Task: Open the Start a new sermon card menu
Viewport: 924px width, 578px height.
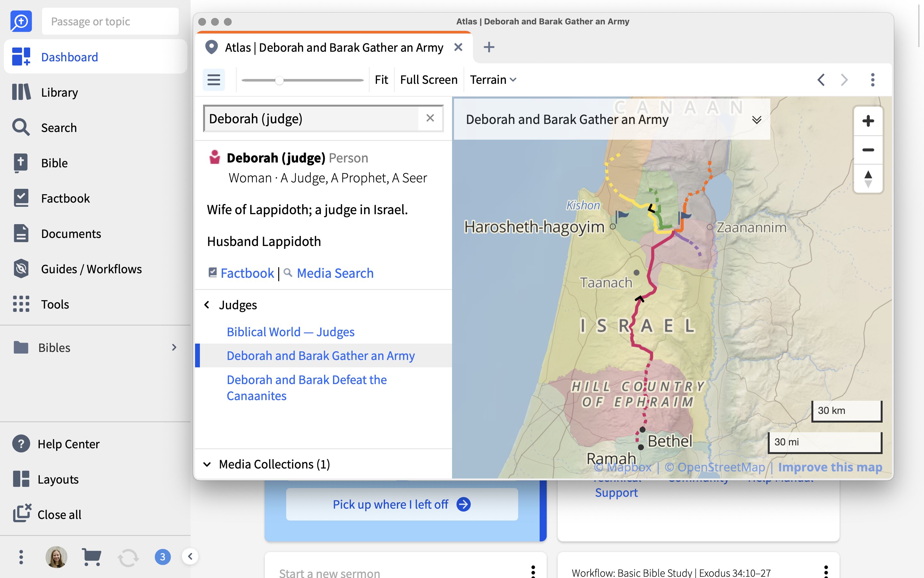Action: click(533, 572)
